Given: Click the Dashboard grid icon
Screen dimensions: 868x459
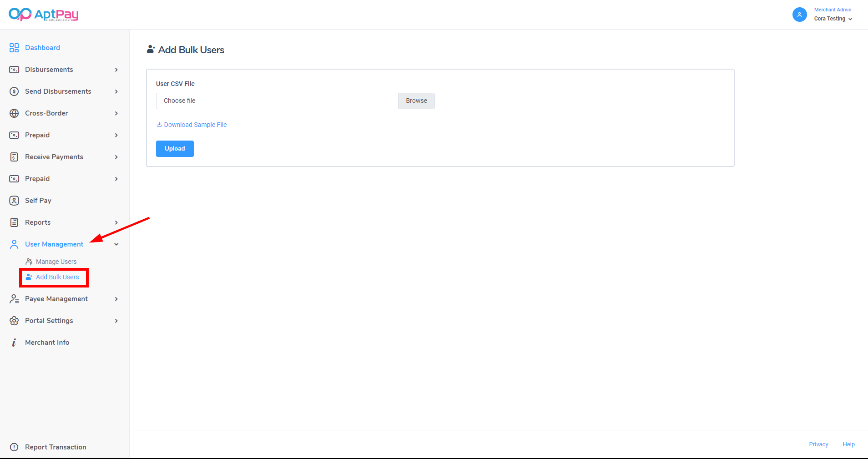Looking at the screenshot, I should pyautogui.click(x=14, y=48).
